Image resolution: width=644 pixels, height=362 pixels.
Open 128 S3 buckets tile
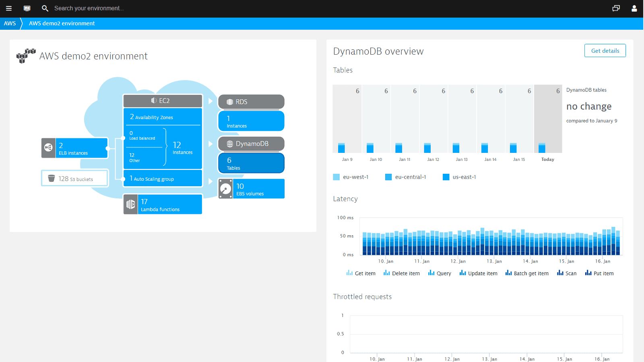point(75,178)
